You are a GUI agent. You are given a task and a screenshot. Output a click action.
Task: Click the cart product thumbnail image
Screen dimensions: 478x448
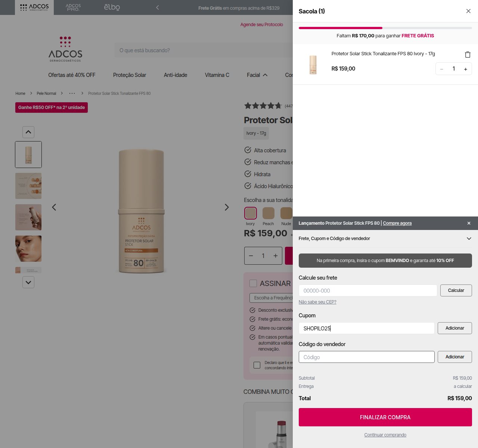point(313,65)
